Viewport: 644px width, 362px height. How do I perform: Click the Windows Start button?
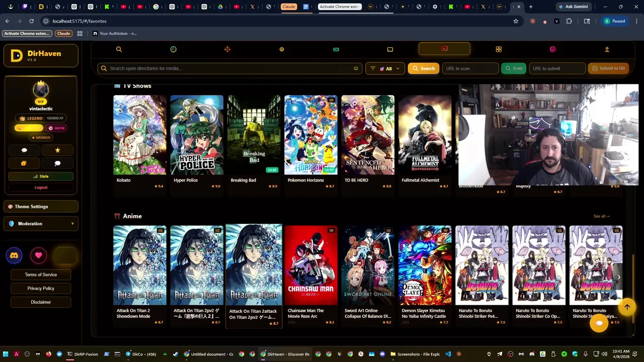tap(6, 354)
